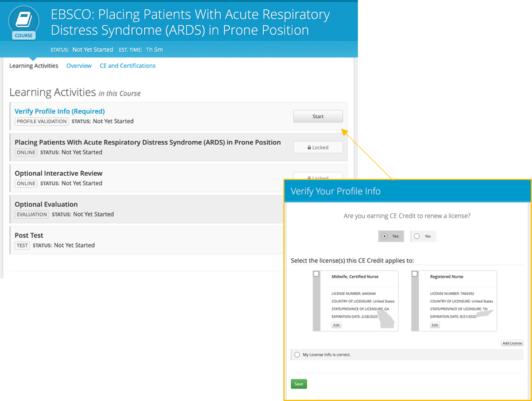Click the ARDS in Prone Position activity title
Viewport: 532px width, 401px height.
click(148, 142)
